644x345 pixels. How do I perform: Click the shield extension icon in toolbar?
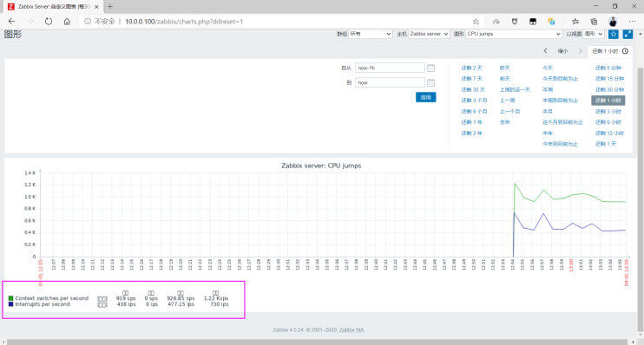pos(514,22)
